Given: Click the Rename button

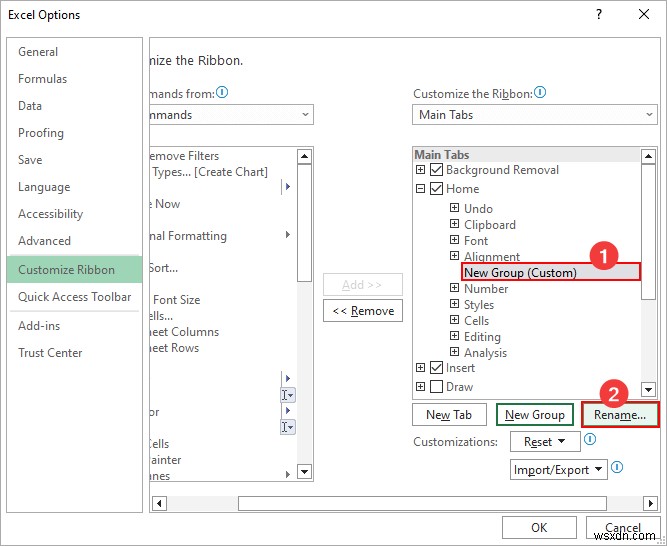Looking at the screenshot, I should (620, 415).
